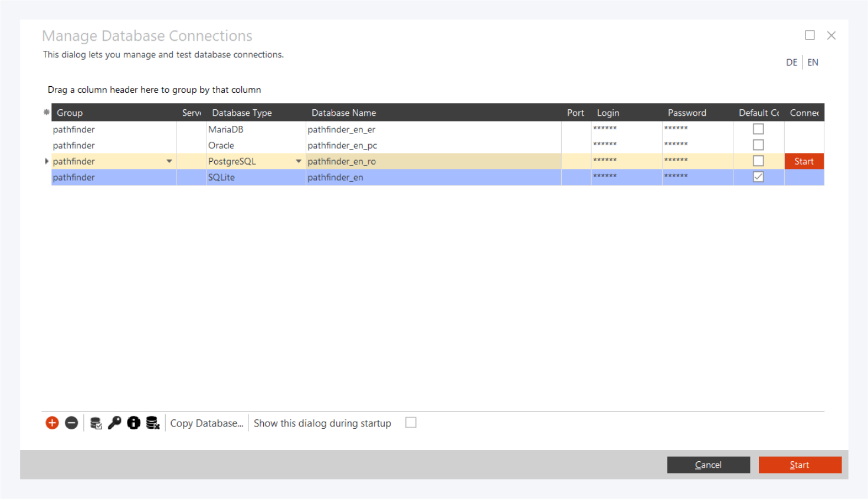Click the Start button on the PostgreSQL row
The height and width of the screenshot is (499, 868).
[804, 161]
